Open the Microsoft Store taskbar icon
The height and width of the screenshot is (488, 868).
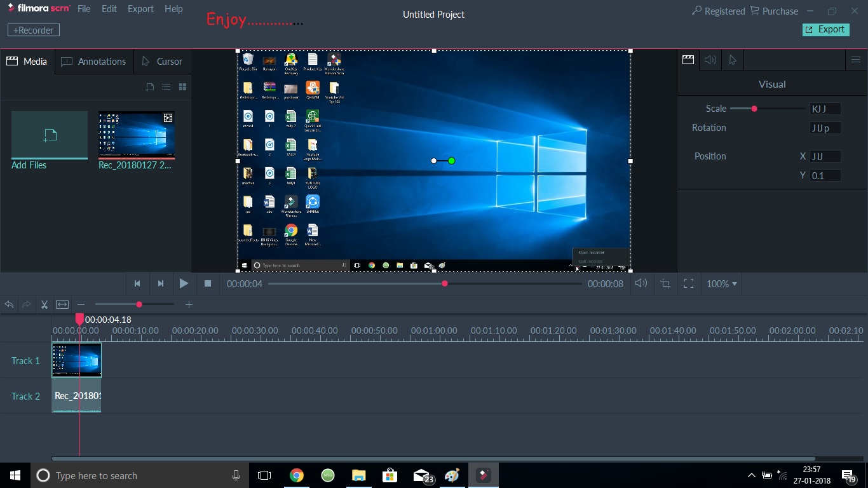[x=390, y=475]
